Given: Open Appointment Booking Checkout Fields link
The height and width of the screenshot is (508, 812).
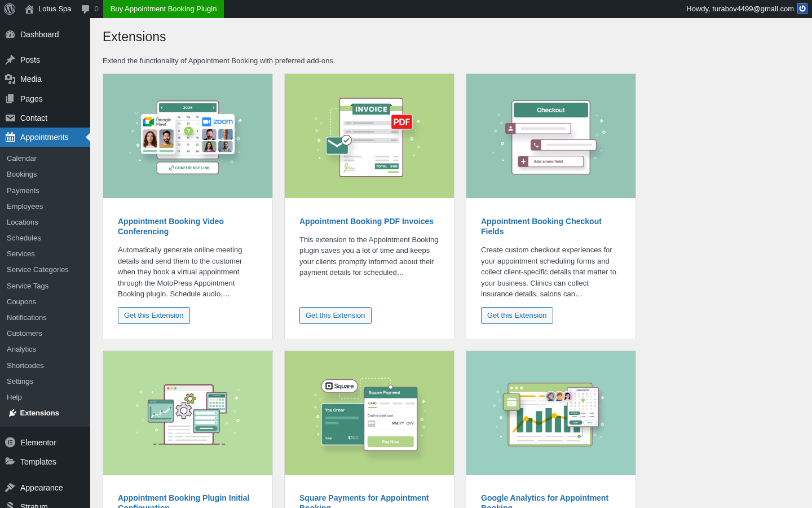Looking at the screenshot, I should pyautogui.click(x=541, y=226).
